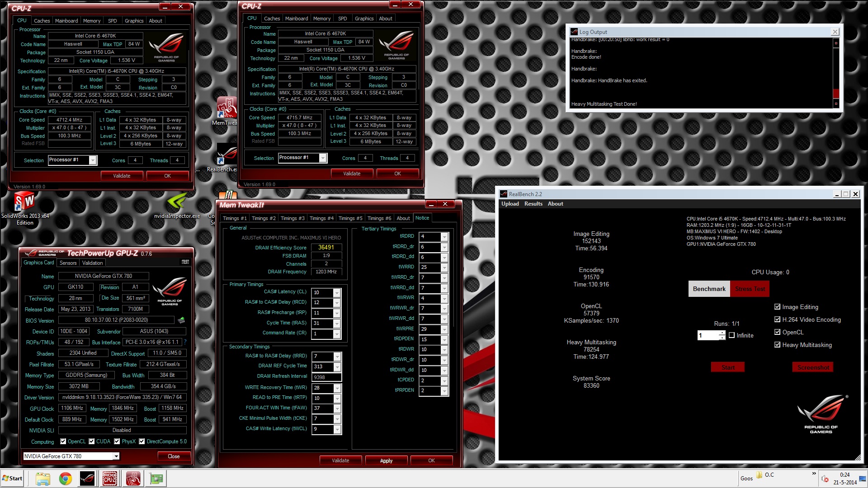Toggle the DirectCompute 5.0 checkbox
Screen dimensions: 868x488
[x=142, y=441]
